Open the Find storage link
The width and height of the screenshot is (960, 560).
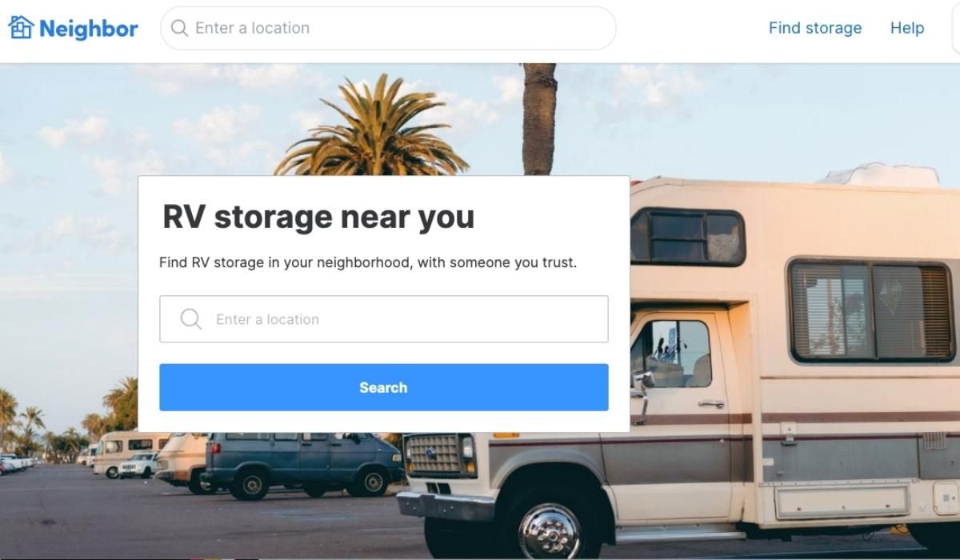[815, 28]
